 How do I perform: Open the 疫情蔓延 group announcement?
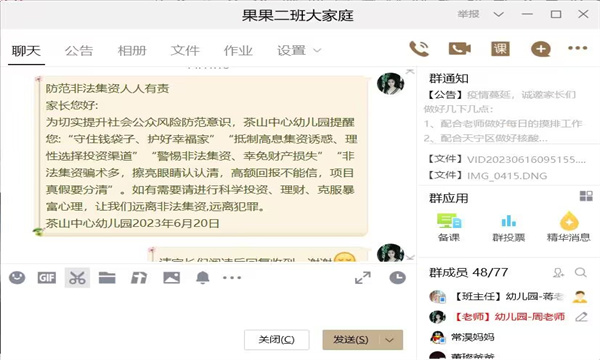503,116
